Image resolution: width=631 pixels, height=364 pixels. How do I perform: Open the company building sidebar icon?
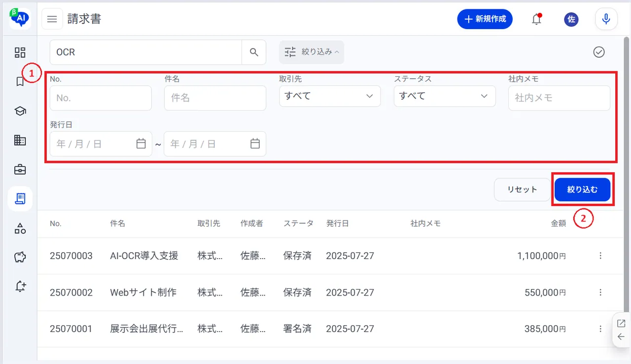(x=20, y=140)
